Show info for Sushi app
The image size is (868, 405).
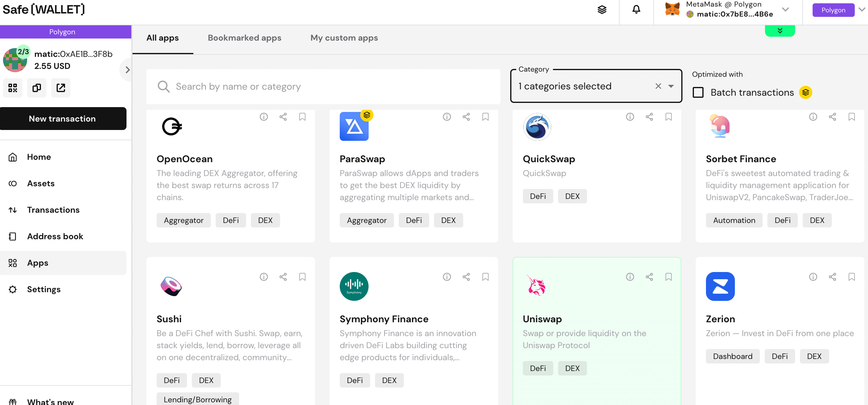pyautogui.click(x=264, y=277)
